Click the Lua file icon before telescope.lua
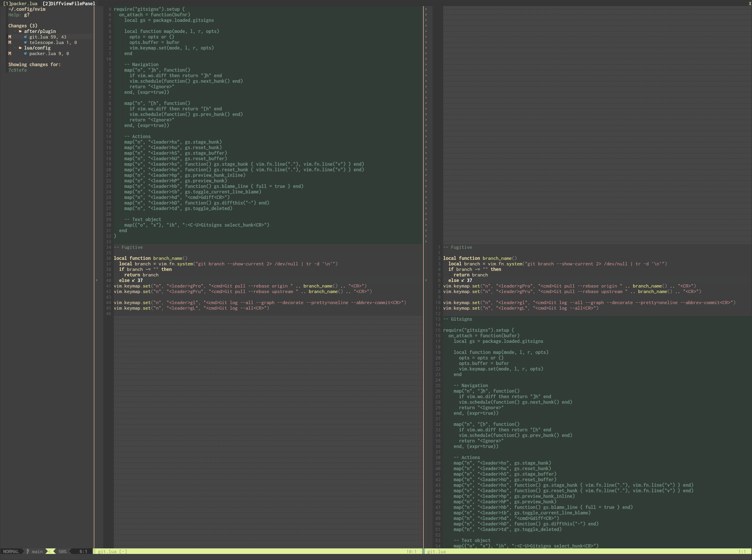The height and width of the screenshot is (560, 752). 26,42
